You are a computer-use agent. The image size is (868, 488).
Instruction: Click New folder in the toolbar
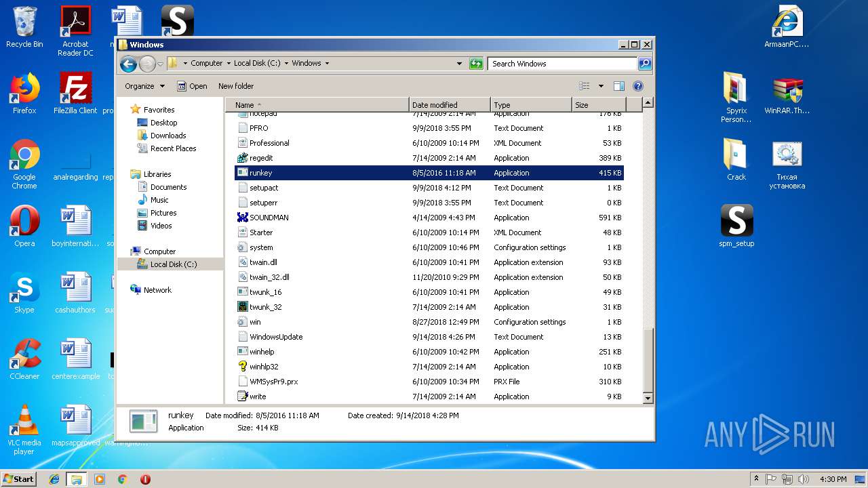pos(236,86)
